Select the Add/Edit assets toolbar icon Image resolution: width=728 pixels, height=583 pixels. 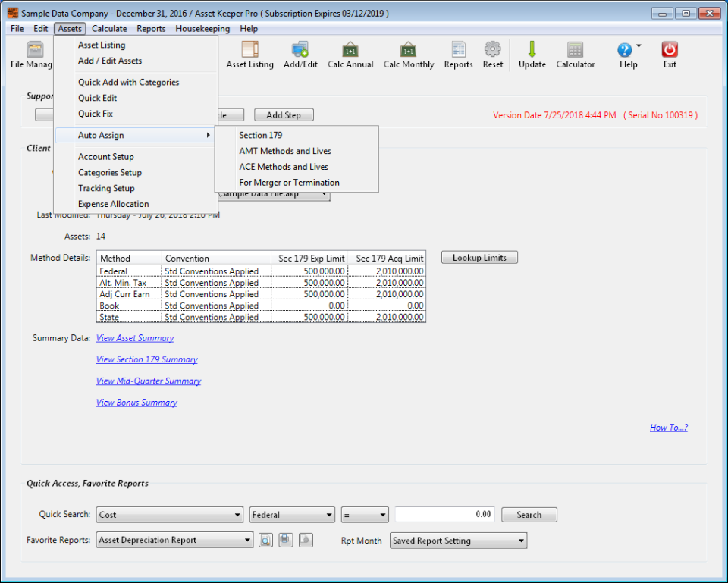point(300,53)
